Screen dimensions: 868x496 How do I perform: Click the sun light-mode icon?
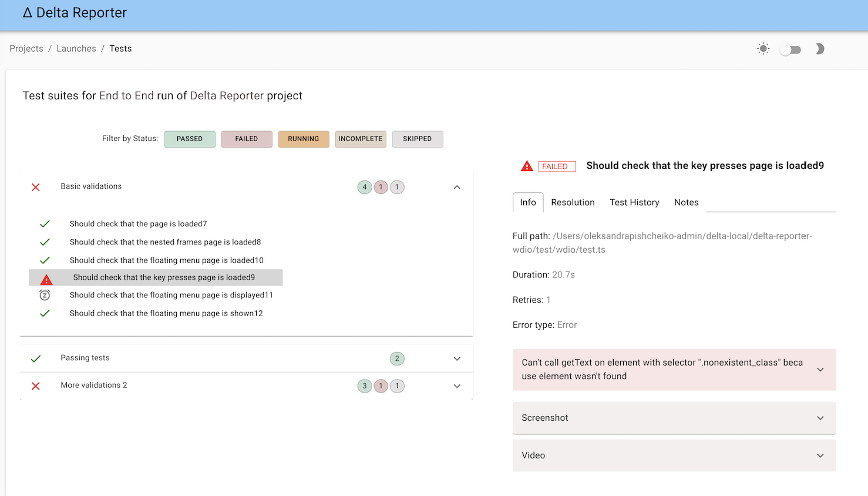763,49
